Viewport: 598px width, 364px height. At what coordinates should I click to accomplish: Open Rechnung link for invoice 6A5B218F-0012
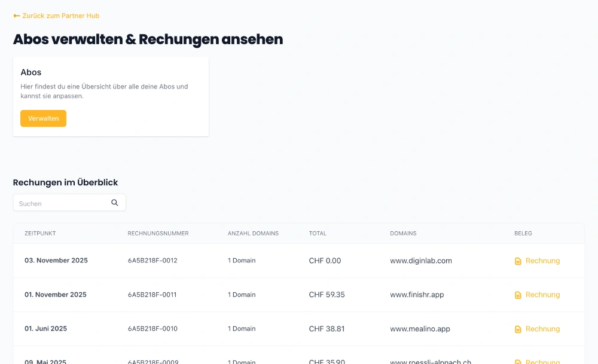542,261
